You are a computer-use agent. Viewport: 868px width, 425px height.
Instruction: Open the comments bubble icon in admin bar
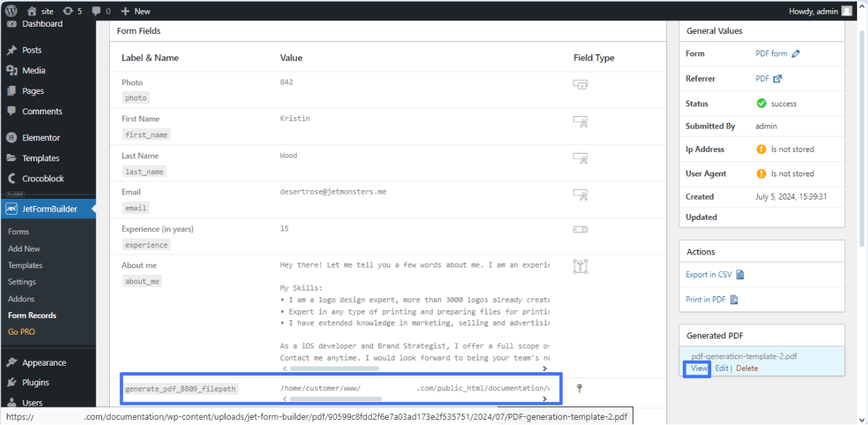click(98, 11)
